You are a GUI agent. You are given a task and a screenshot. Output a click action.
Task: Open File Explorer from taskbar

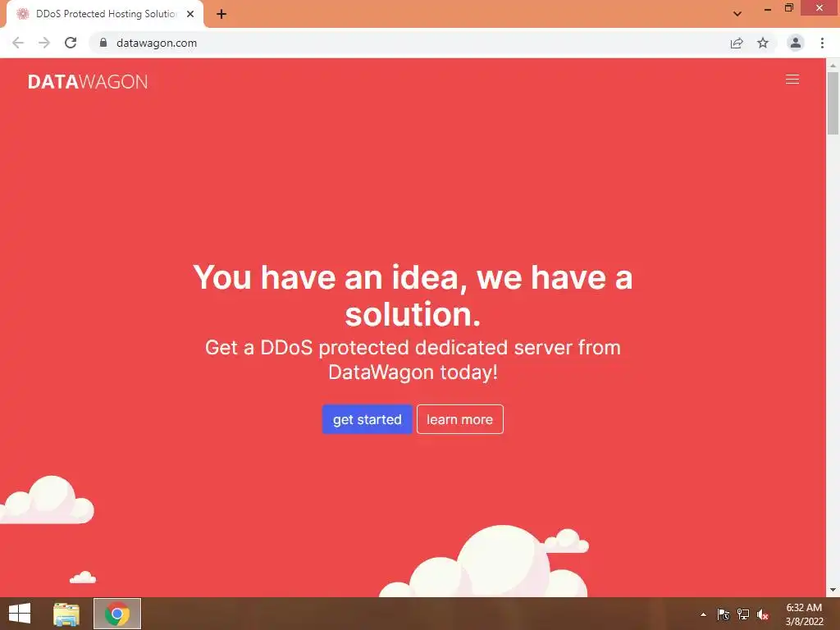pyautogui.click(x=66, y=614)
